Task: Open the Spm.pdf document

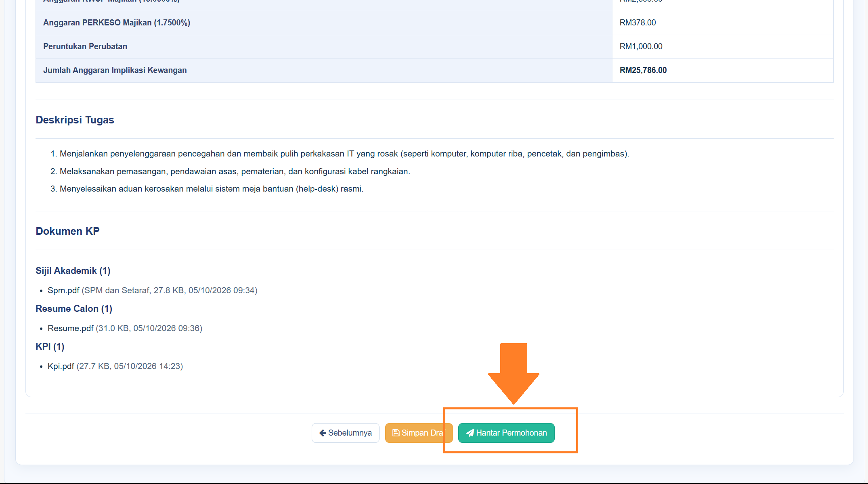Action: click(63, 290)
